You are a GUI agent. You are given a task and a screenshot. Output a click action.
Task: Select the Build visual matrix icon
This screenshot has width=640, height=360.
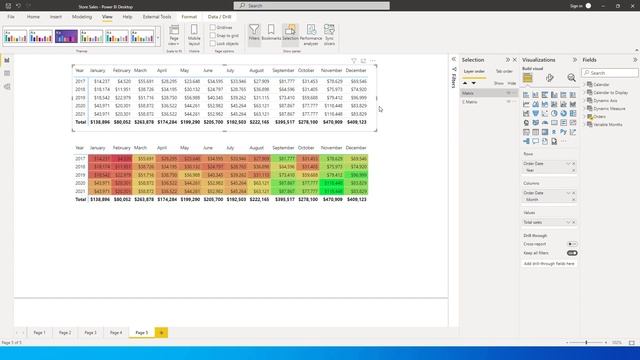tap(527, 78)
